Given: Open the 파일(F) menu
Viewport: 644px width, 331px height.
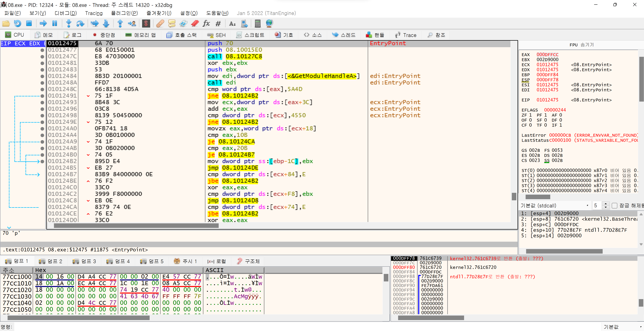Looking at the screenshot, I should [12, 13].
